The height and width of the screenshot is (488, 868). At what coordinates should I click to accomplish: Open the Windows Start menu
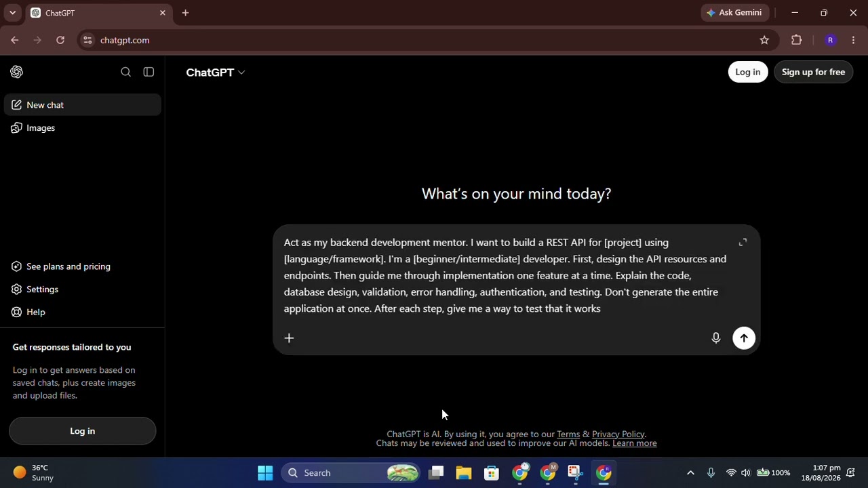click(x=265, y=473)
